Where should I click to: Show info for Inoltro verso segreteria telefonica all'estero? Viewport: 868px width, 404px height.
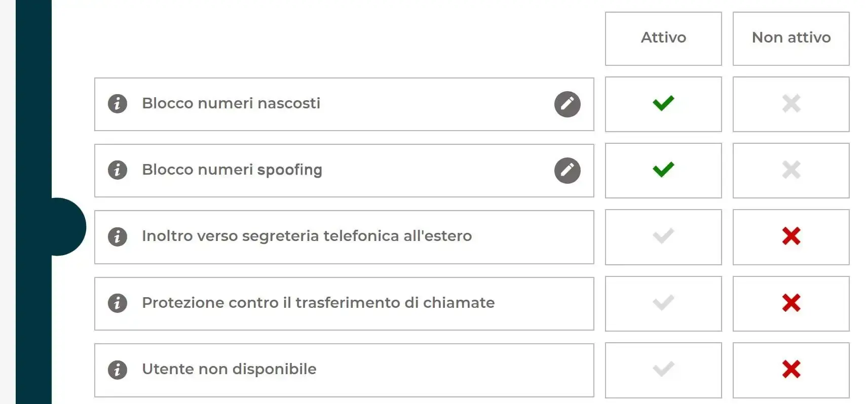117,236
